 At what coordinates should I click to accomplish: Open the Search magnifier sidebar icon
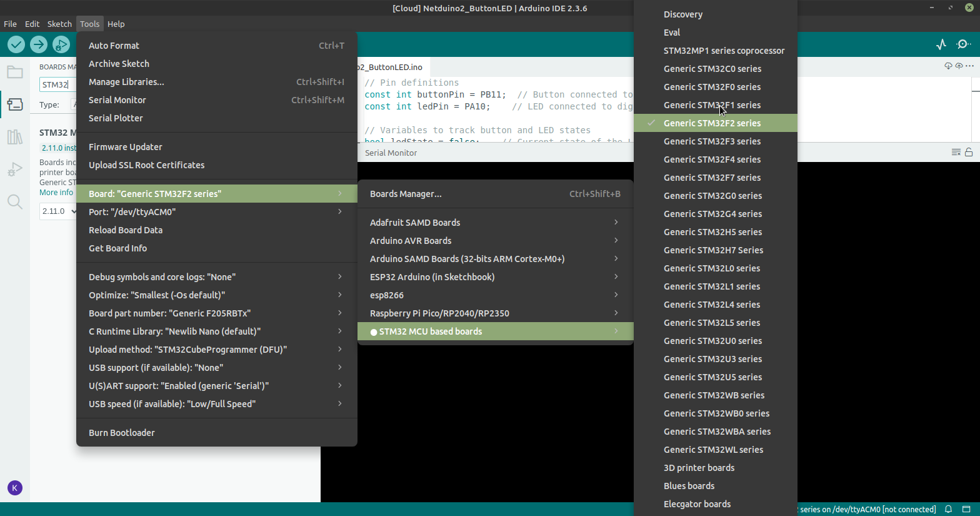tap(15, 201)
